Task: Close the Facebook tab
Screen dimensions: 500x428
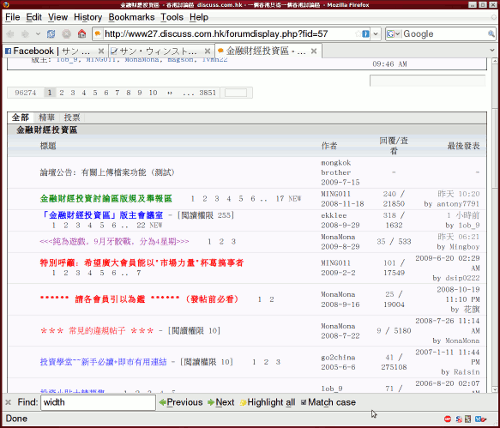Action: coord(101,51)
